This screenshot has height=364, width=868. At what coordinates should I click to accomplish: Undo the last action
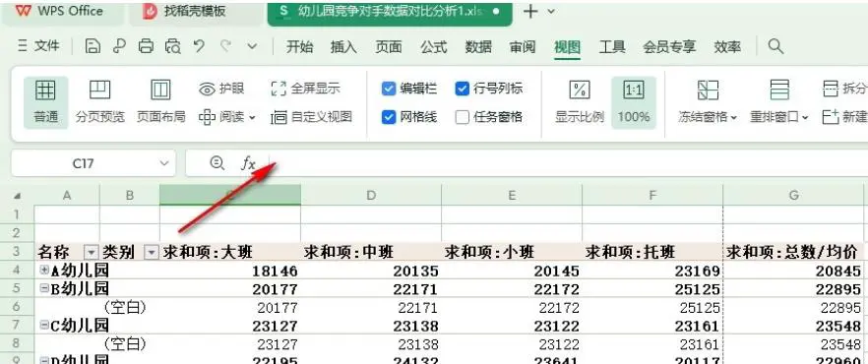[199, 46]
